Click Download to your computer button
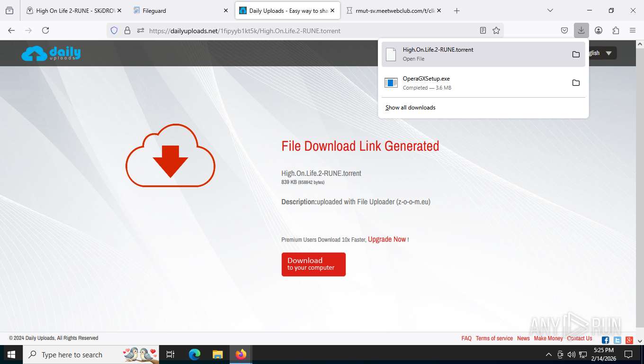Screen dimensions: 644x364 pos(313,264)
